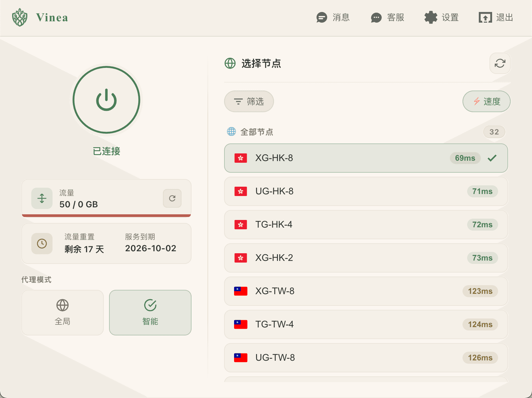This screenshot has width=532, height=398.
Task: Click the 32 node count badge
Action: pos(494,132)
